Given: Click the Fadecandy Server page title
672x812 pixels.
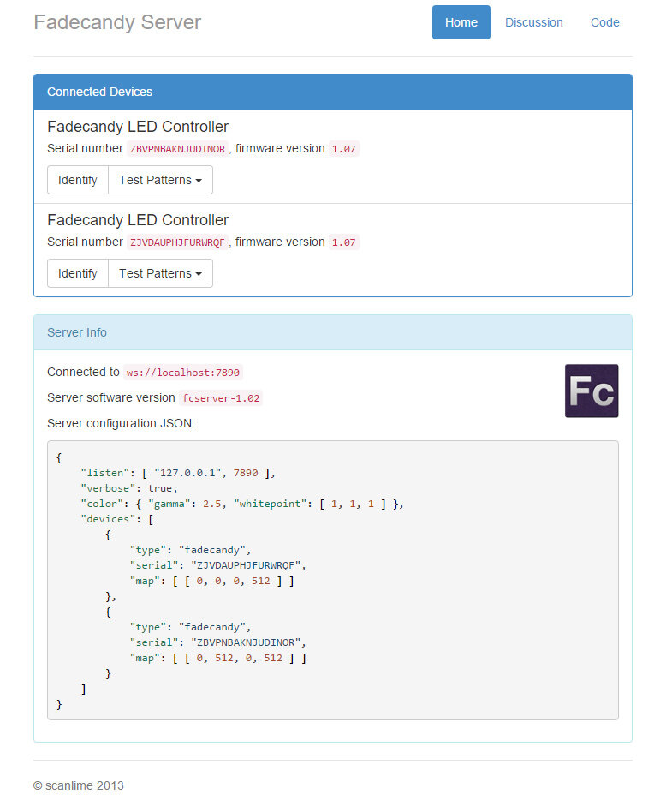Looking at the screenshot, I should click(117, 22).
